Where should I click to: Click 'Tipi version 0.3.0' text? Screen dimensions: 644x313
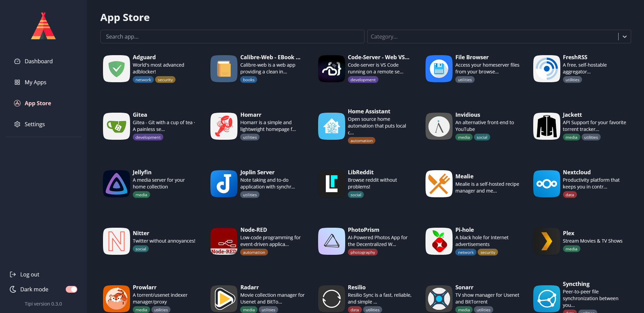[x=43, y=304]
